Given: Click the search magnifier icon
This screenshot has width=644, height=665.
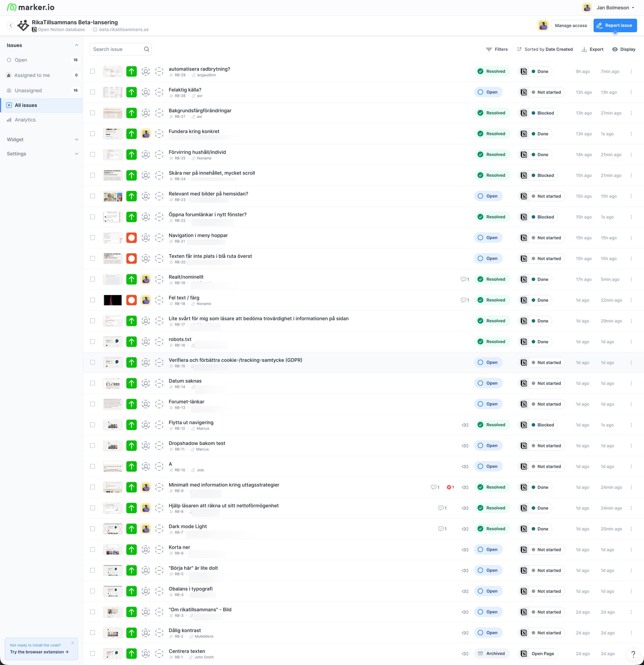Looking at the screenshot, I should 146,49.
